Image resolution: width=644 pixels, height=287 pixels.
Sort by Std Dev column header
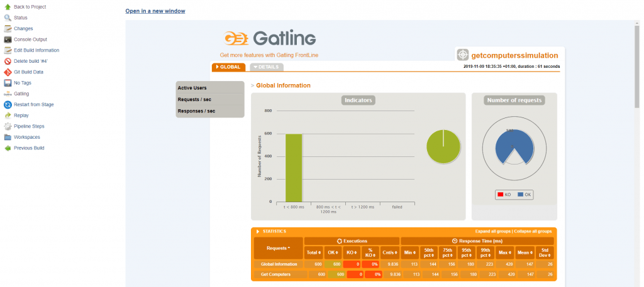coord(545,252)
